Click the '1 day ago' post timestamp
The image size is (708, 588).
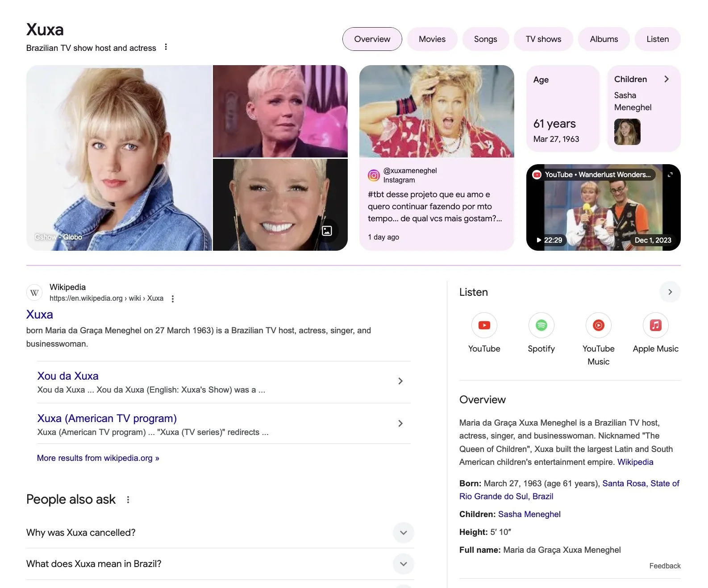click(383, 237)
